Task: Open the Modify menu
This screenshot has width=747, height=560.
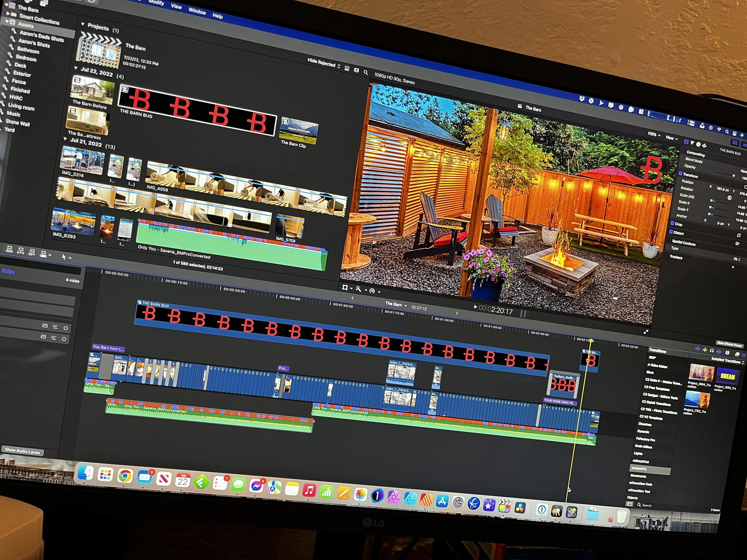Action: pyautogui.click(x=156, y=3)
